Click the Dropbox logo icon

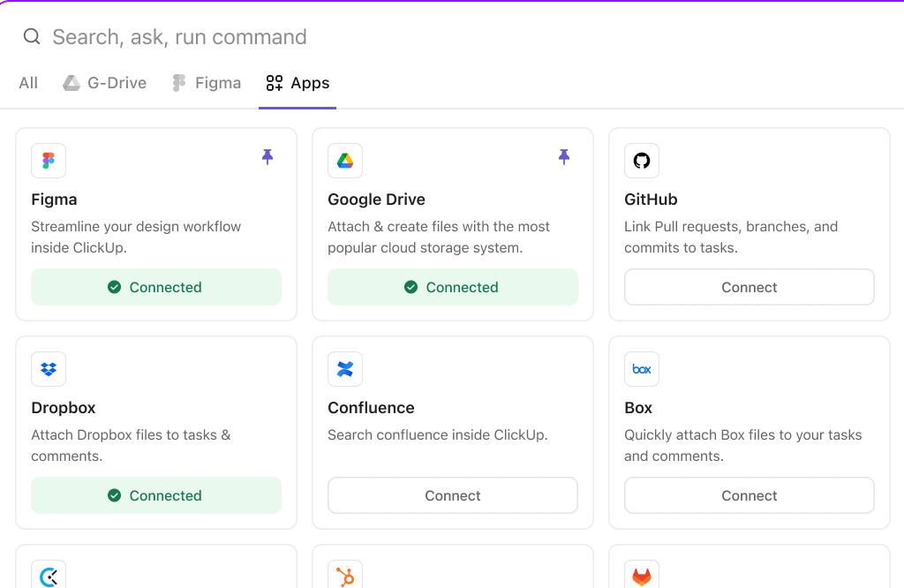(49, 369)
